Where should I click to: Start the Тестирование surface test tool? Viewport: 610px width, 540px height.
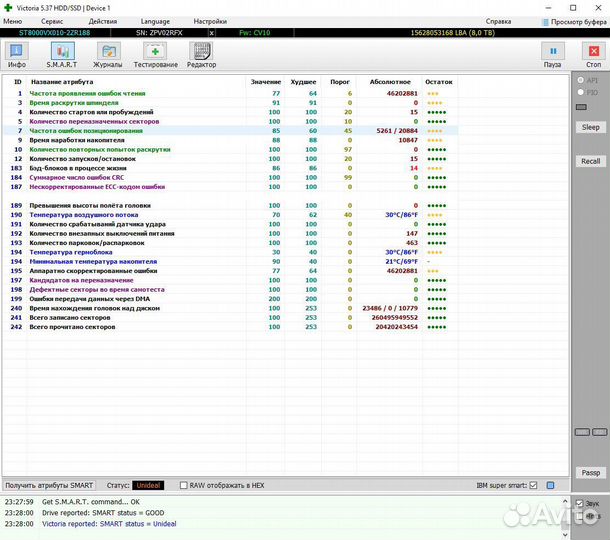coord(155,54)
